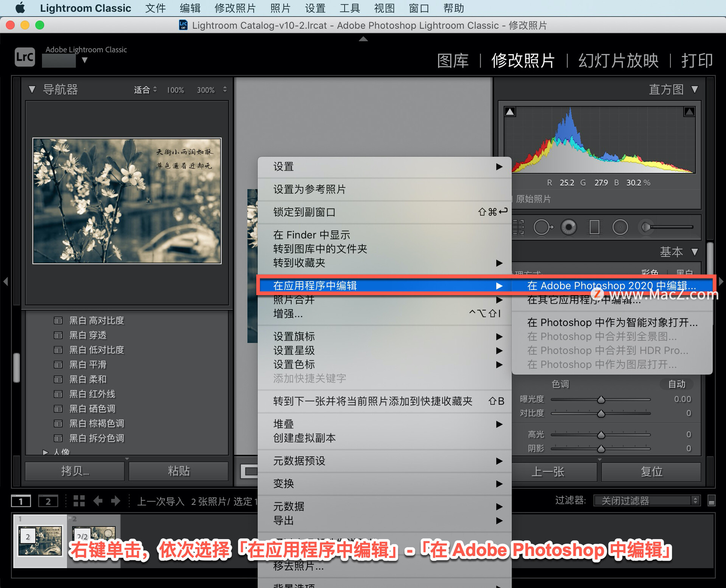This screenshot has height=588, width=726.
Task: Select 在应用程序中编辑 context entry
Action: (385, 286)
